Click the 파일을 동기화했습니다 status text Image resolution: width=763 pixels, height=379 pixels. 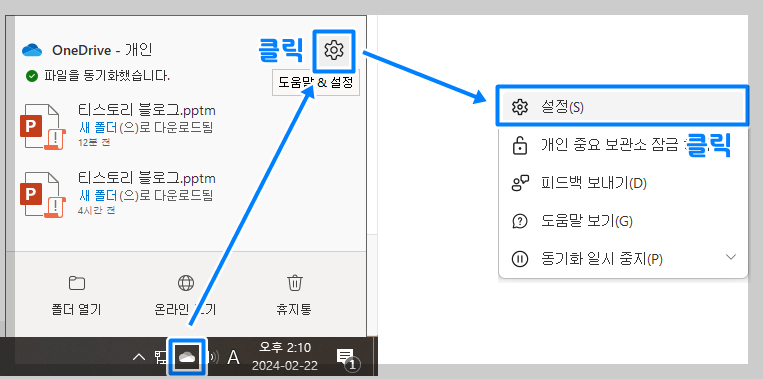pyautogui.click(x=107, y=76)
